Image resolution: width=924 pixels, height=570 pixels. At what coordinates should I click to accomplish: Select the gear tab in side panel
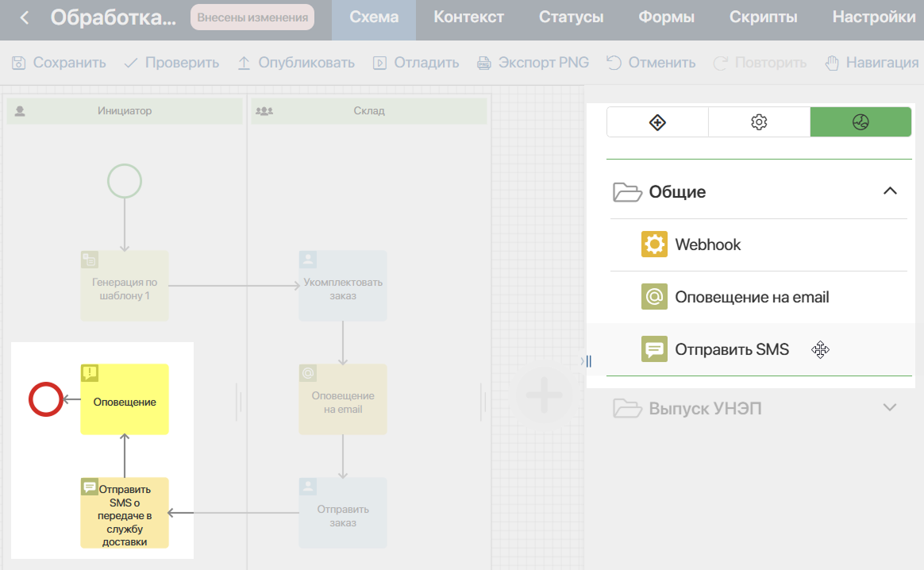point(759,122)
